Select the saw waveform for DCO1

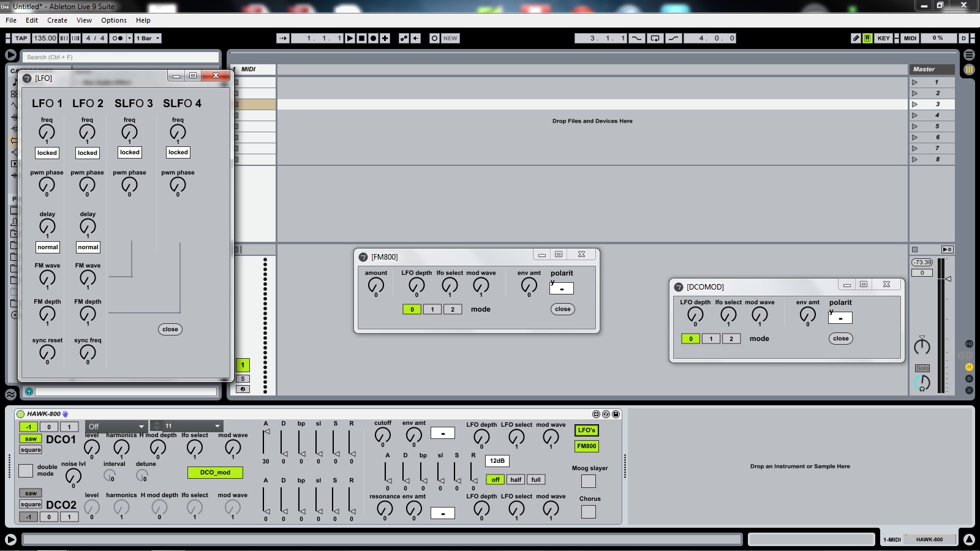coord(31,439)
